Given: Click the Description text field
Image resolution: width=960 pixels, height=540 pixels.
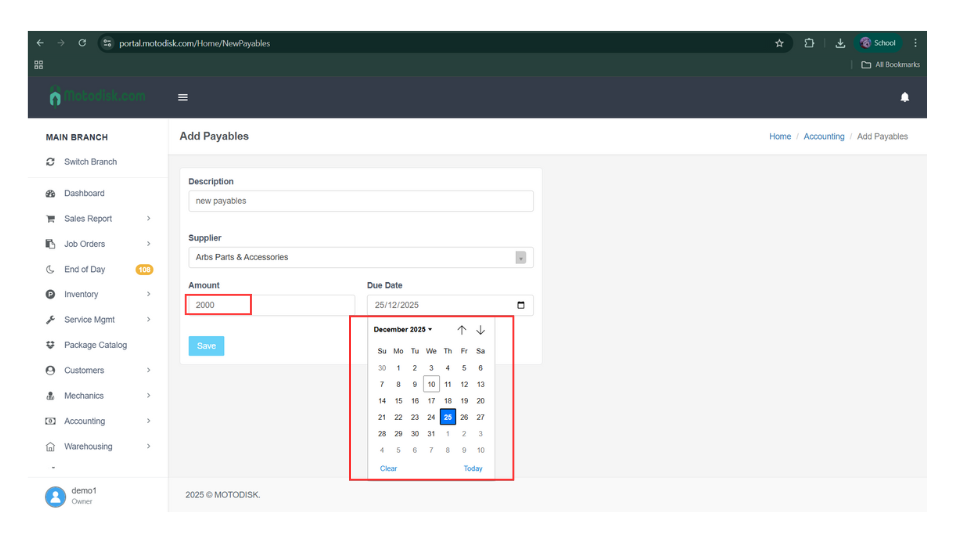Looking at the screenshot, I should pyautogui.click(x=360, y=201).
